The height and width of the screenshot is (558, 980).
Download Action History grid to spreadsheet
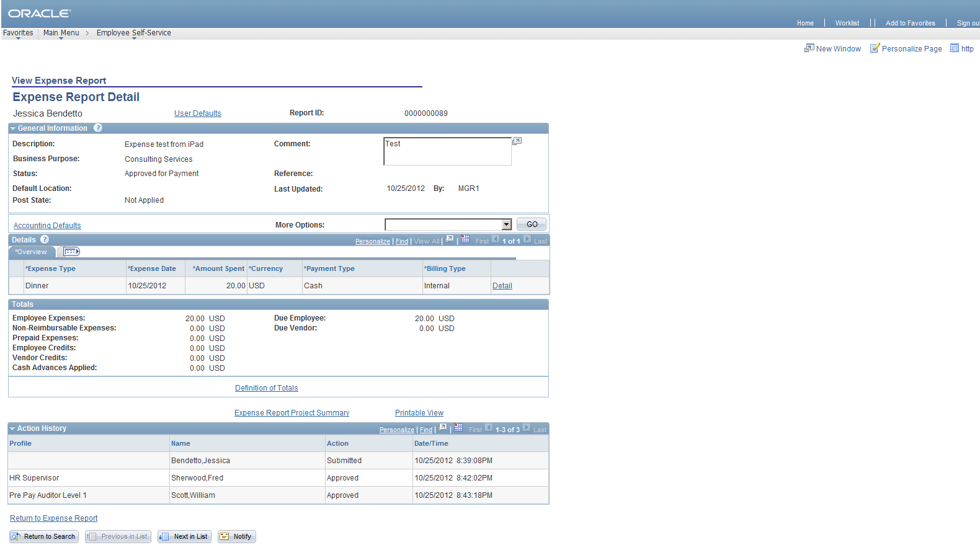(x=458, y=428)
